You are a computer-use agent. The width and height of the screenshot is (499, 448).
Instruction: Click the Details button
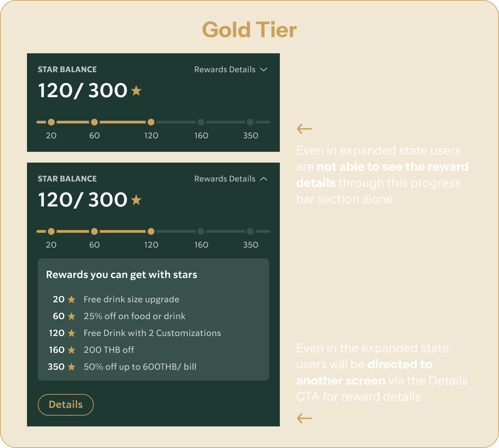coord(66,404)
